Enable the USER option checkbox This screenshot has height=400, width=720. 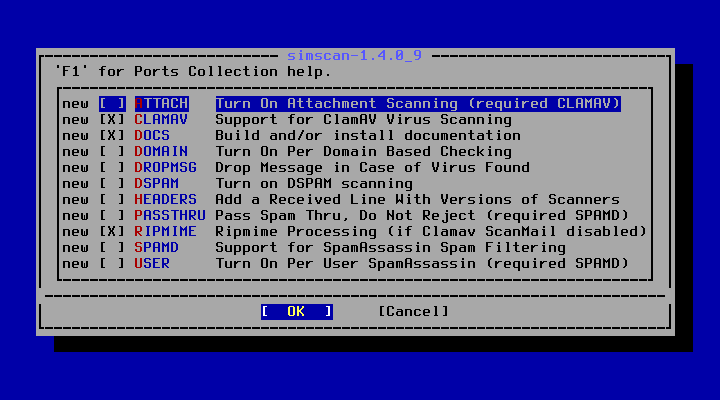(x=112, y=264)
